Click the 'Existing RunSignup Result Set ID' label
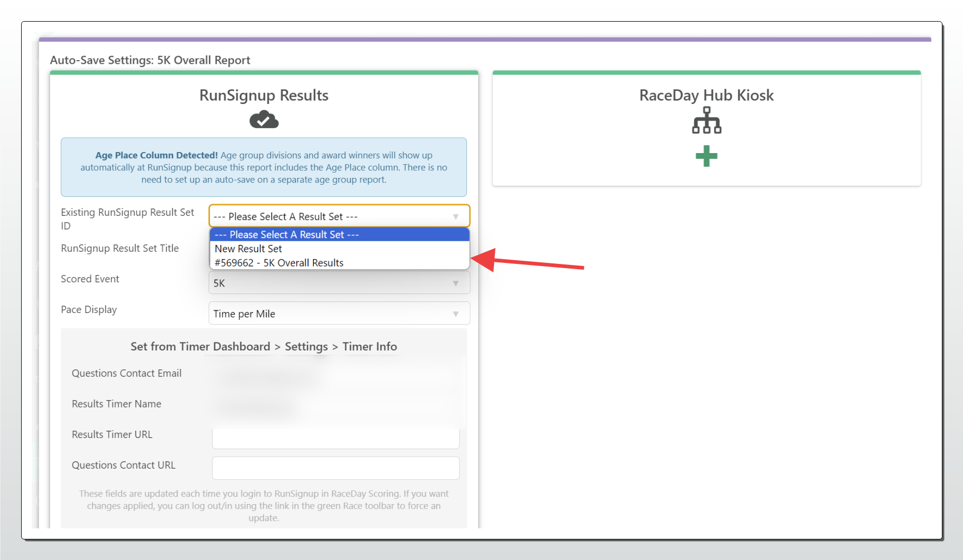 [127, 219]
